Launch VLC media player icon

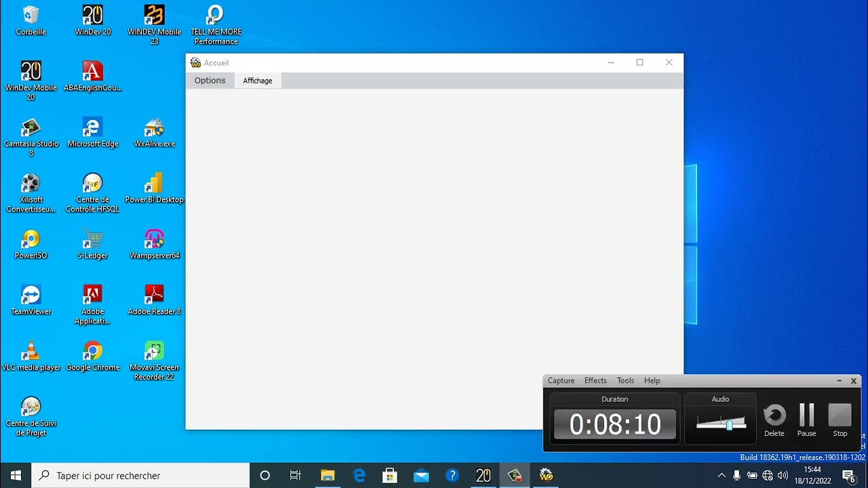(31, 356)
